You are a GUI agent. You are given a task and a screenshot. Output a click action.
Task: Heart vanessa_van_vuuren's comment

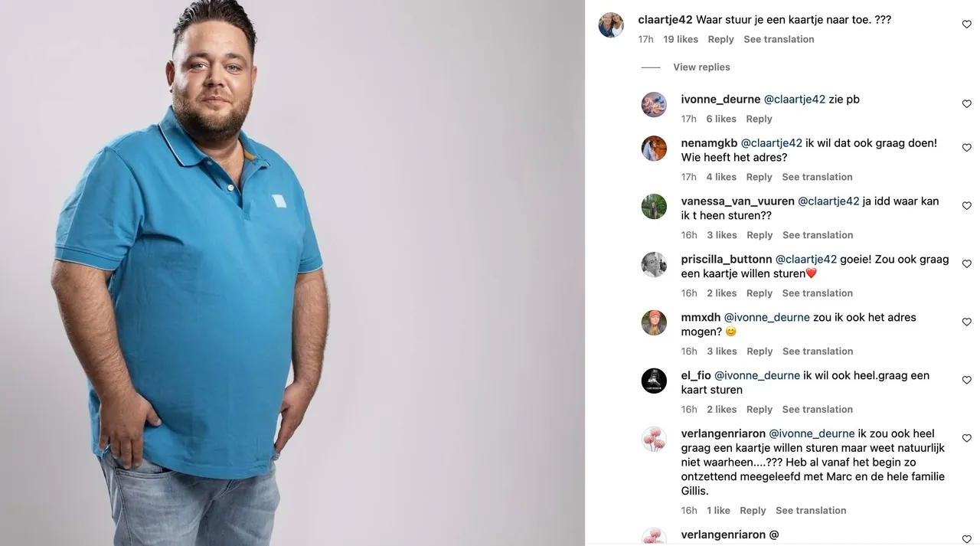pos(966,206)
